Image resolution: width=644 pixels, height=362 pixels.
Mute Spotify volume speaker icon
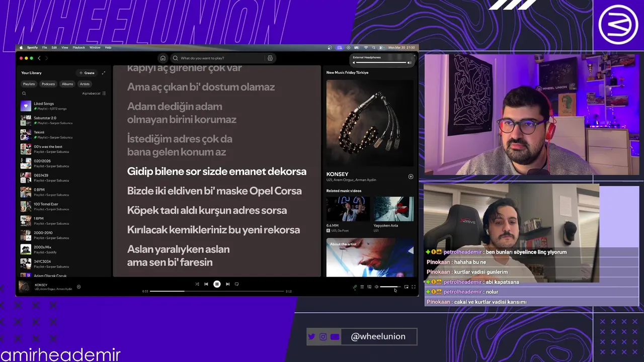point(376,287)
